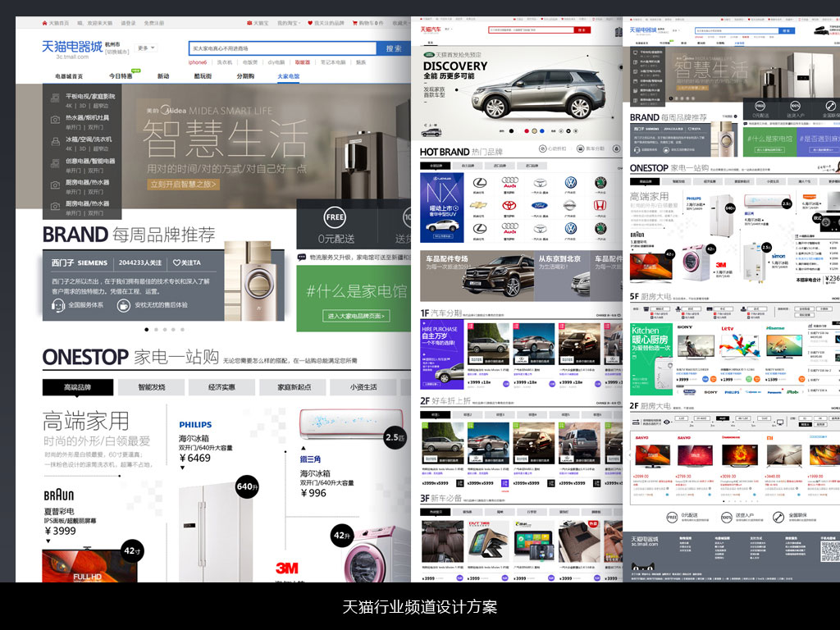Select the black car color option

tap(511, 130)
